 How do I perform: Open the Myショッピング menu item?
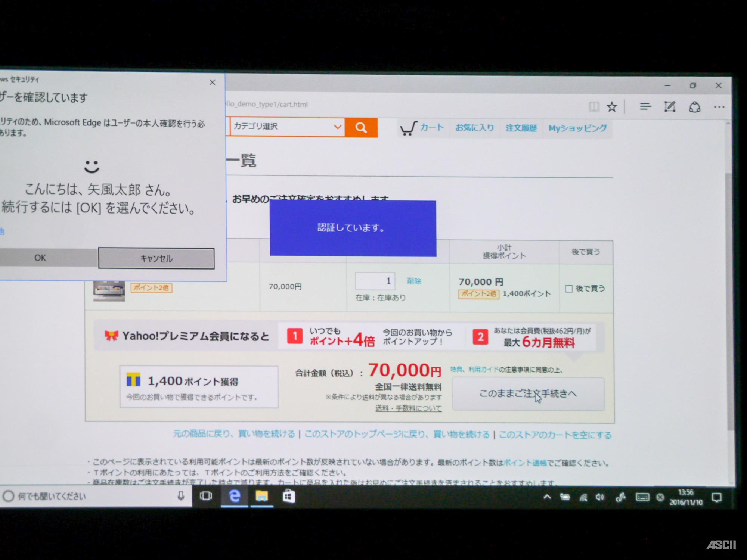coord(577,128)
